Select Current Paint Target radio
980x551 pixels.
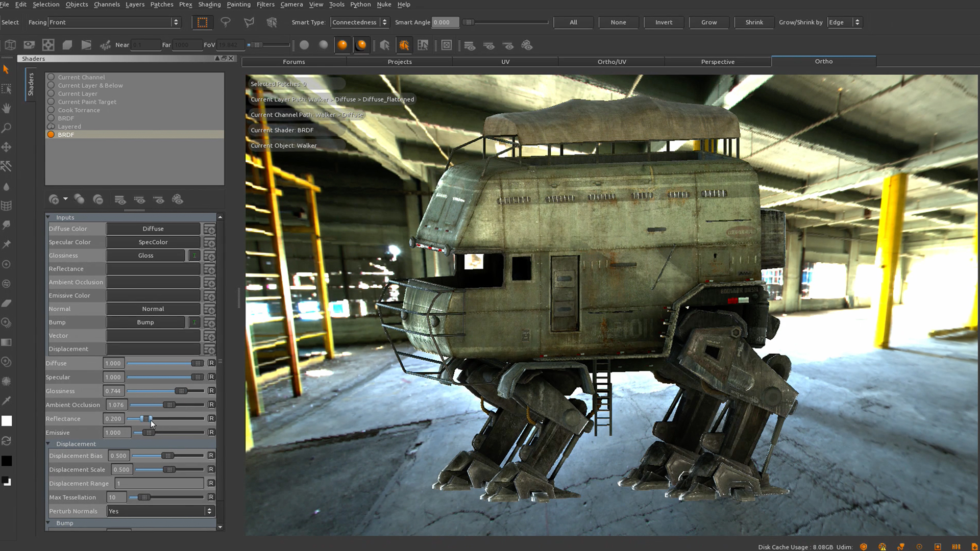[x=51, y=102]
